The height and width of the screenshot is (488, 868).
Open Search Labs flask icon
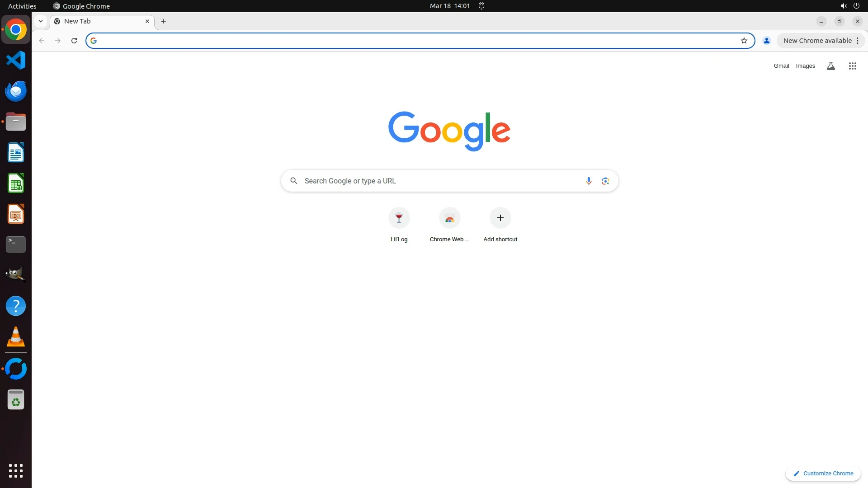pyautogui.click(x=830, y=66)
